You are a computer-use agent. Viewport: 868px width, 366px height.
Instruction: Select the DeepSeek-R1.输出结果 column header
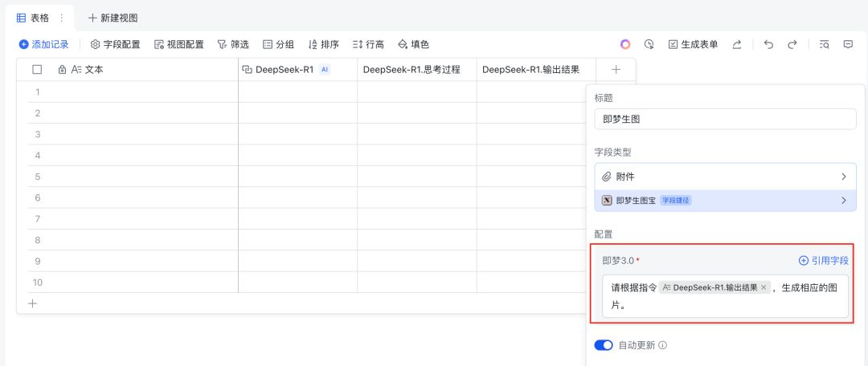click(536, 70)
